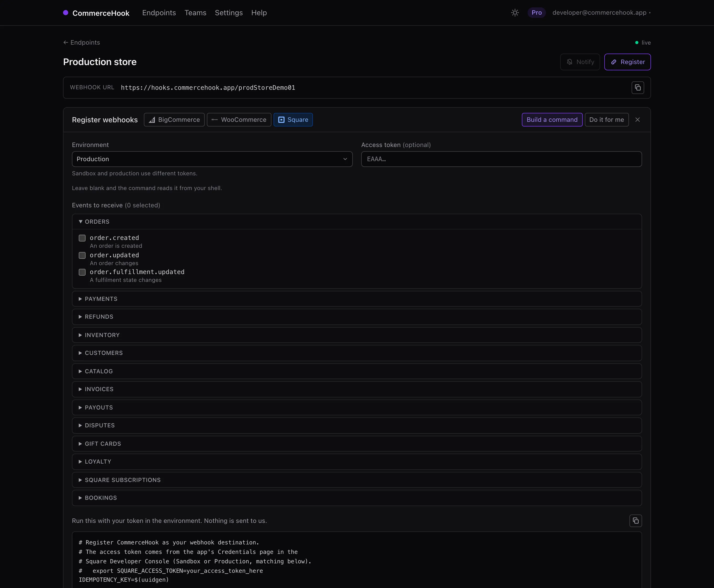
Task: Click the Production store heading
Action: point(100,62)
